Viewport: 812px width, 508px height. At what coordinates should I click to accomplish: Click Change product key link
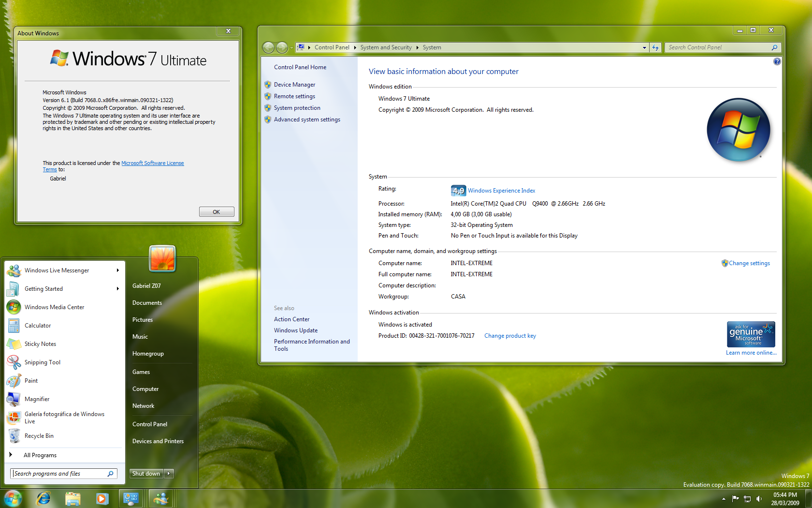[510, 336]
